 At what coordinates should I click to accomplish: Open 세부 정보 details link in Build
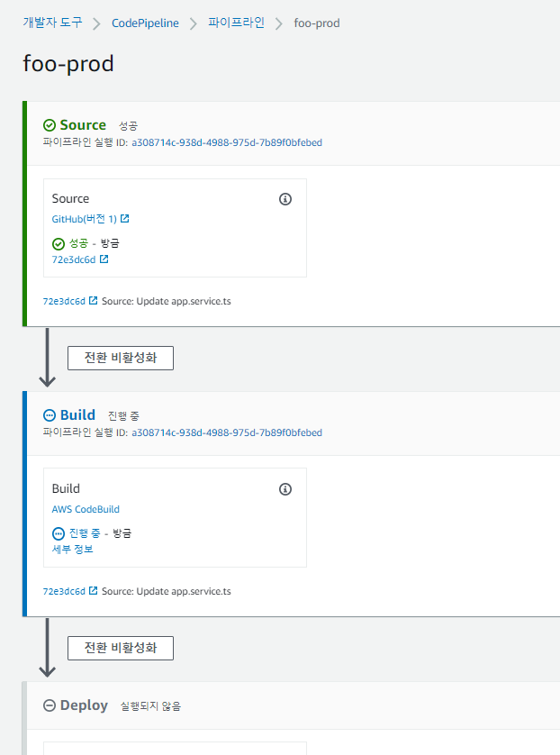click(x=73, y=549)
